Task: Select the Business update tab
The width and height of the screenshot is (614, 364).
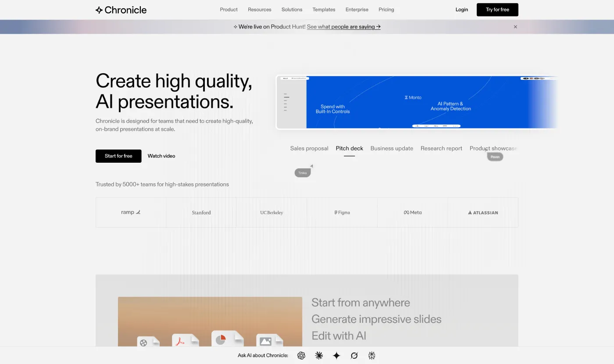Action: click(392, 149)
